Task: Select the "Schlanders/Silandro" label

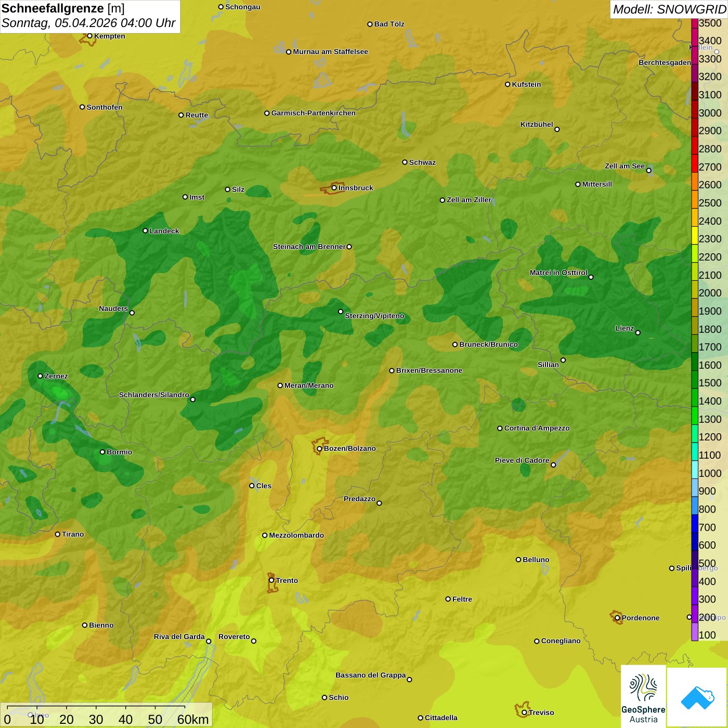Action: point(154,395)
